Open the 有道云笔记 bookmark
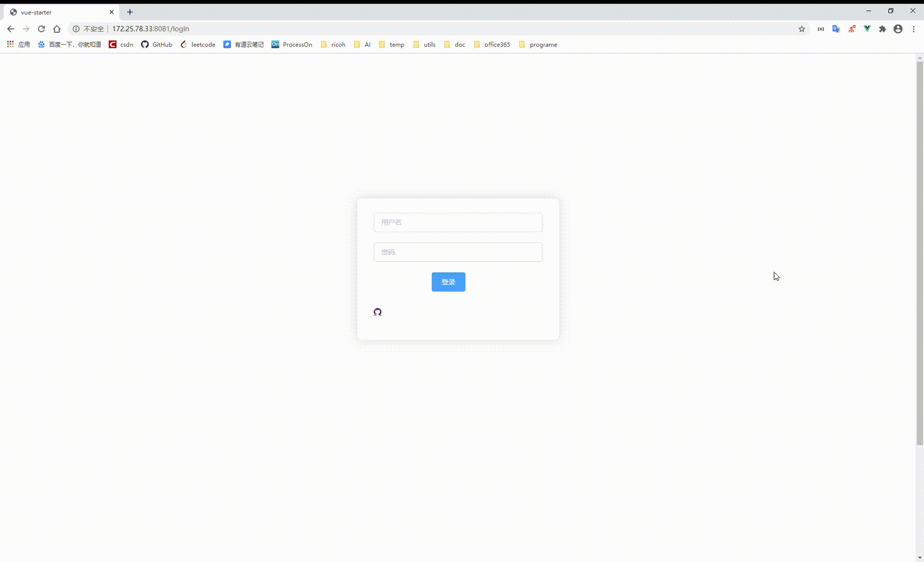This screenshot has width=924, height=562. (x=243, y=44)
